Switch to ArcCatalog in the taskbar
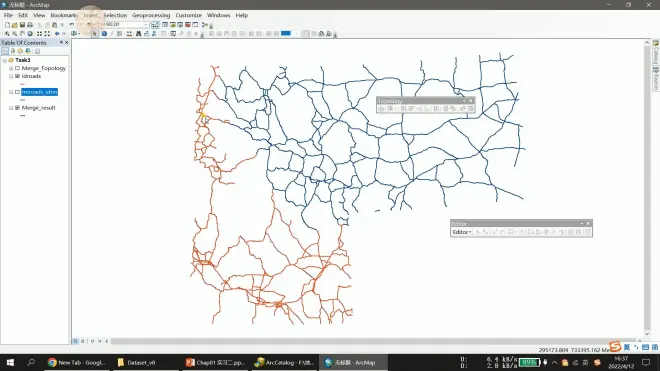The height and width of the screenshot is (371, 660). tap(285, 362)
